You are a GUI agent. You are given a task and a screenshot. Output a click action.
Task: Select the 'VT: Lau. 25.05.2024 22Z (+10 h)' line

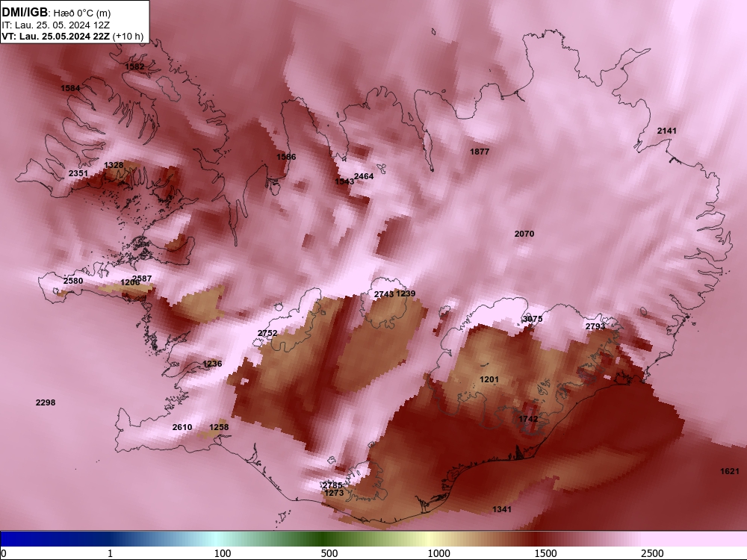[72, 36]
